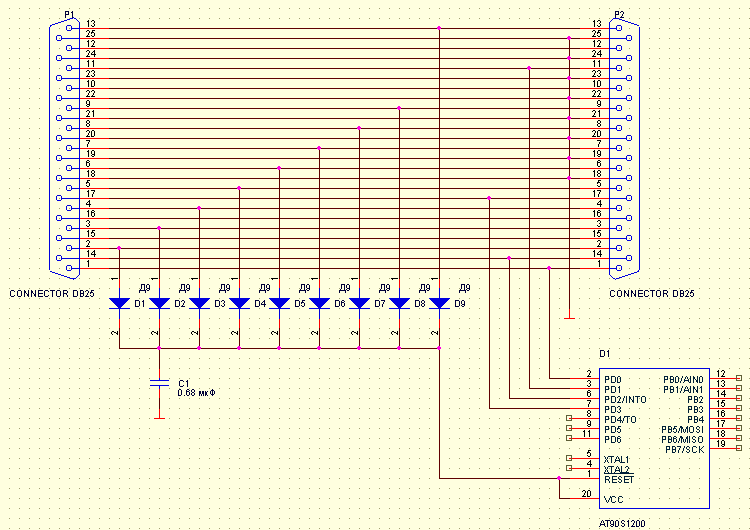Select the ground symbol below P2 wires
This screenshot has height=530, width=750.
569,318
